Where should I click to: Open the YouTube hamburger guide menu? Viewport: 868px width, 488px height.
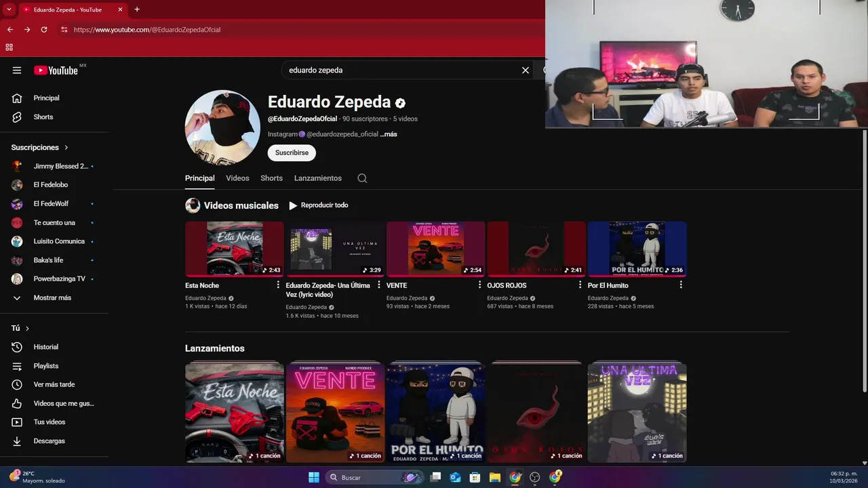coord(17,70)
